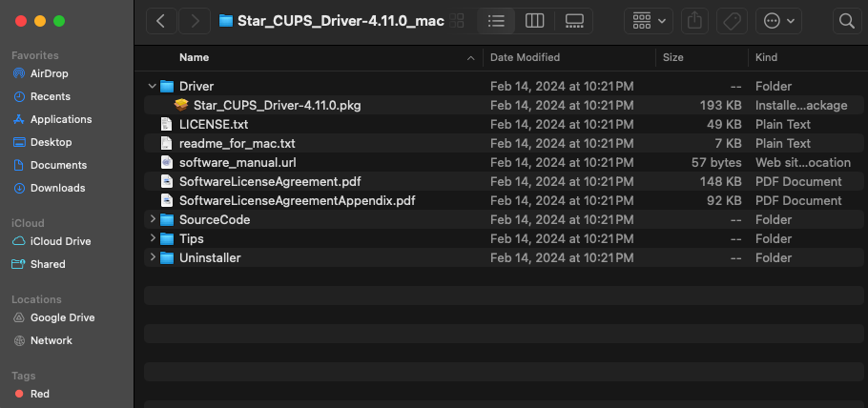The image size is (868, 408).
Task: Select the Tips folder name
Action: pos(192,238)
